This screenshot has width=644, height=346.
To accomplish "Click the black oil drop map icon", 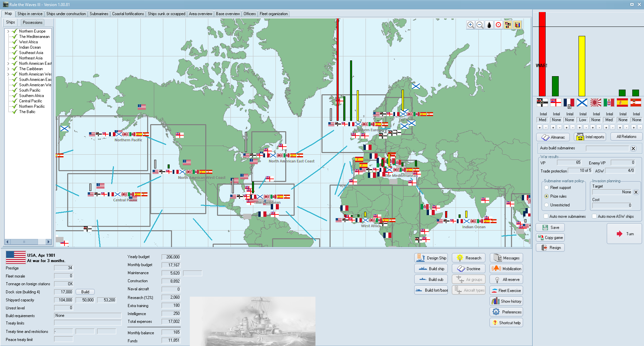I will [489, 25].
